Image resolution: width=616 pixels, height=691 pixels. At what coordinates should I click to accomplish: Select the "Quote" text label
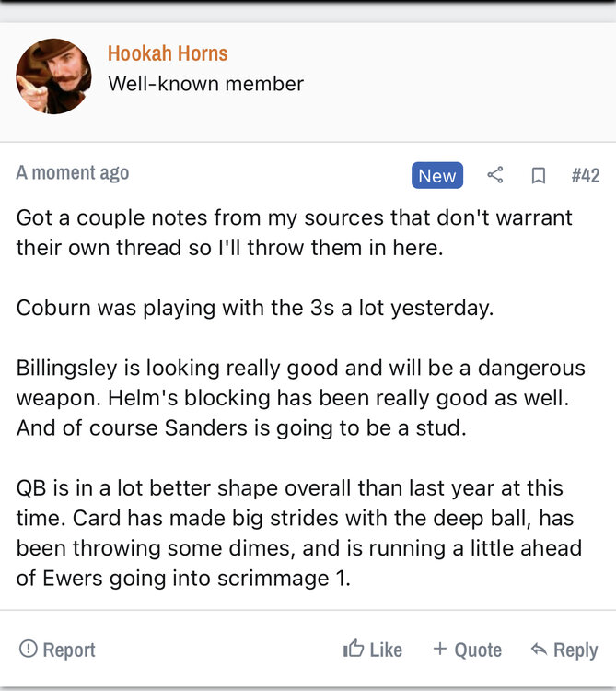tap(479, 650)
